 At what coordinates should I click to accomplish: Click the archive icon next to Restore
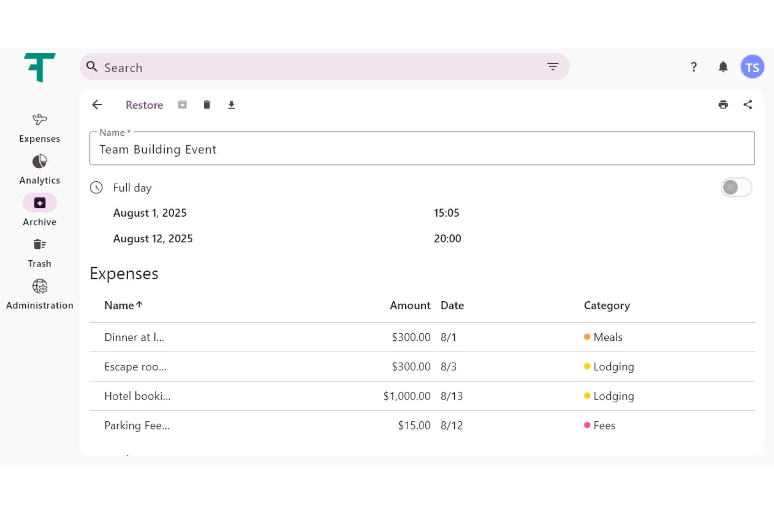[x=182, y=105]
